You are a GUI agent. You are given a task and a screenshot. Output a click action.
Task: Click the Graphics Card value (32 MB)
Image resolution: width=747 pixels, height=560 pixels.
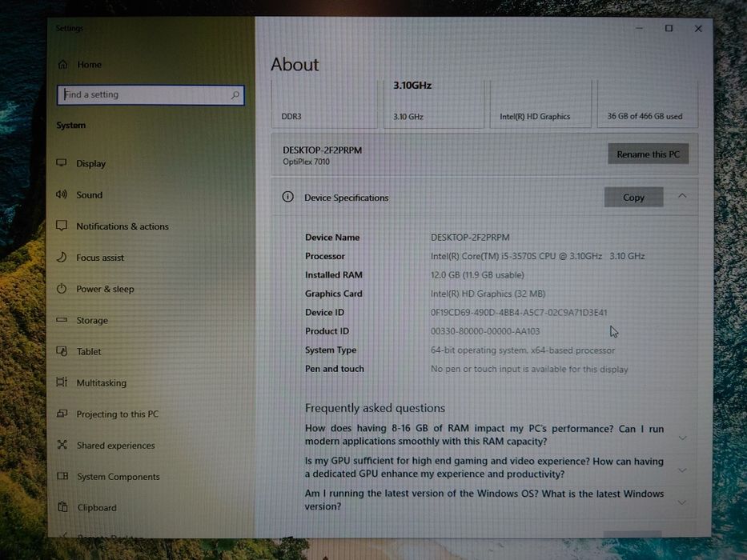point(488,294)
